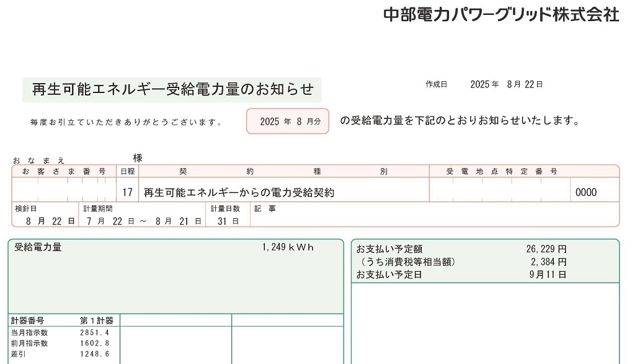Click the 作成日 date 2025年 8月22日
Screen dimensions: 632x364
[506, 84]
